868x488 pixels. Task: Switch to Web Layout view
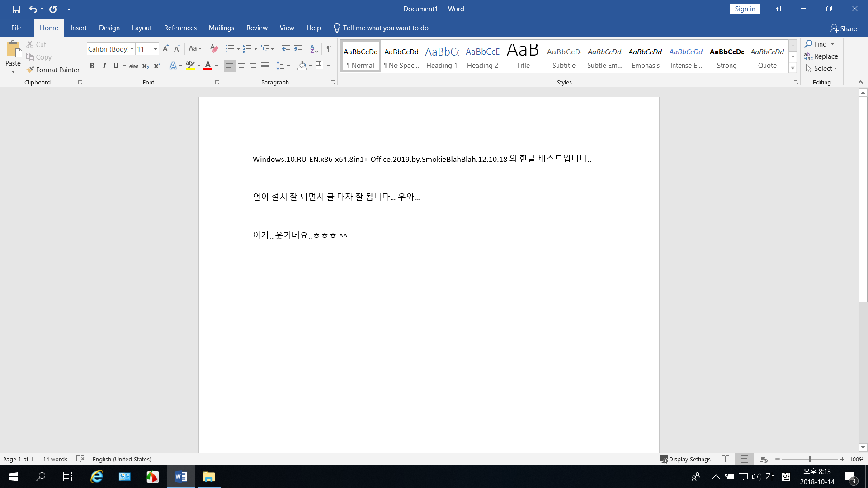(764, 459)
